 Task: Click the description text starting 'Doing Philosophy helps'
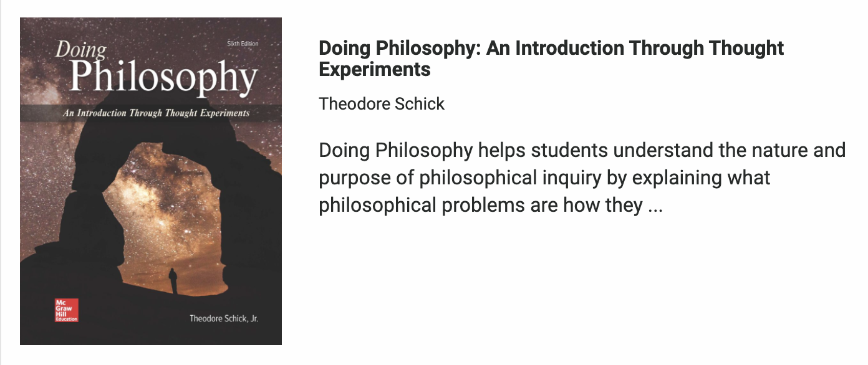(582, 178)
